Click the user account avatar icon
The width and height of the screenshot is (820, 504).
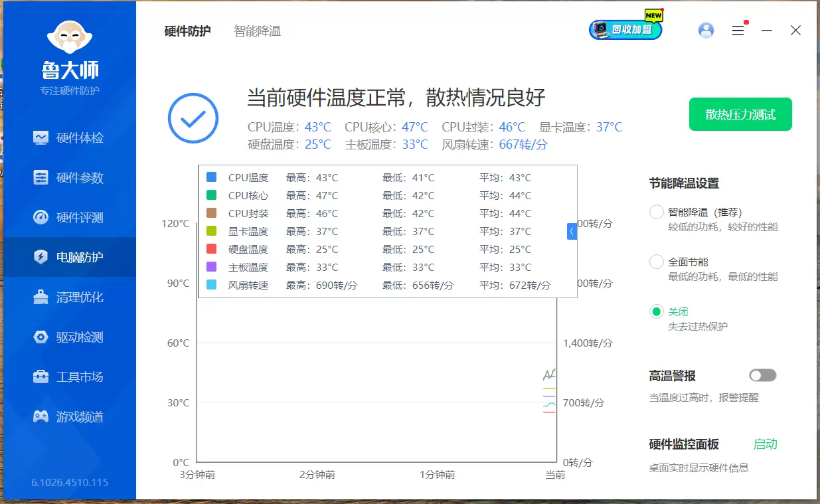click(706, 31)
